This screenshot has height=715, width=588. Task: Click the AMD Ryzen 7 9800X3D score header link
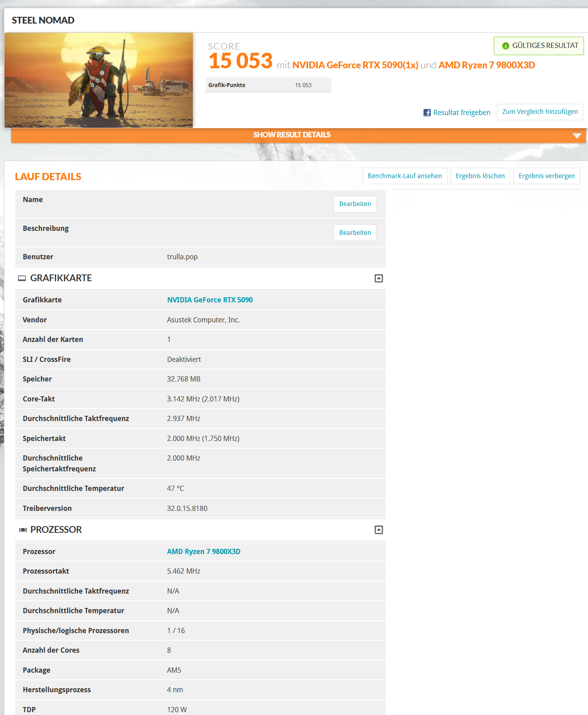tap(486, 65)
